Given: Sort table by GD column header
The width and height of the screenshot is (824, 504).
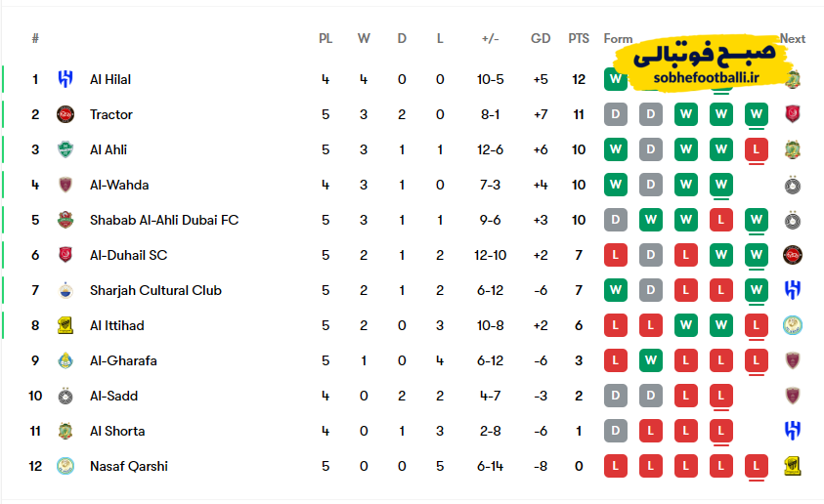Looking at the screenshot, I should (x=541, y=39).
